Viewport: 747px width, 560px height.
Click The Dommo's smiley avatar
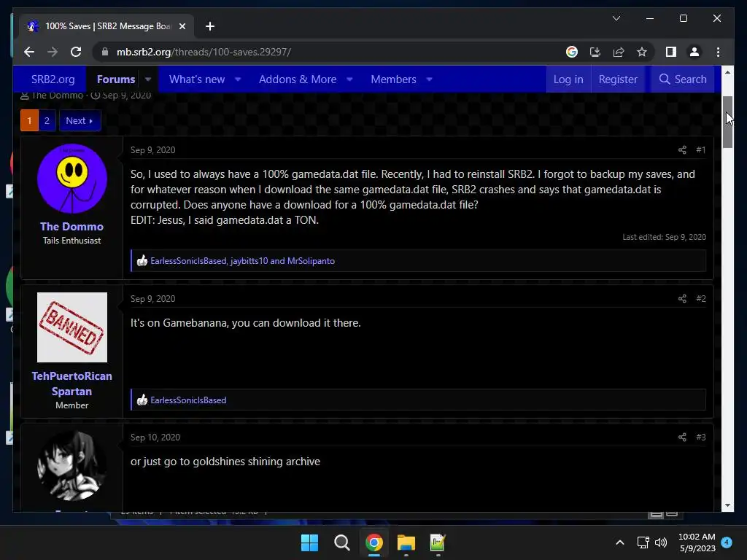point(72,179)
